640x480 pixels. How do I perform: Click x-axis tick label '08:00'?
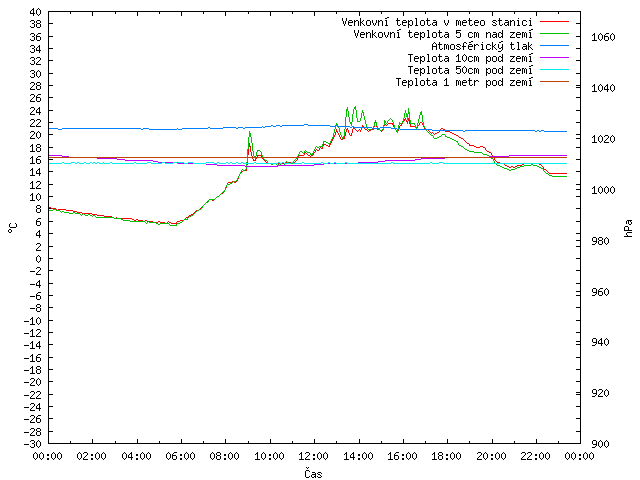(x=225, y=456)
